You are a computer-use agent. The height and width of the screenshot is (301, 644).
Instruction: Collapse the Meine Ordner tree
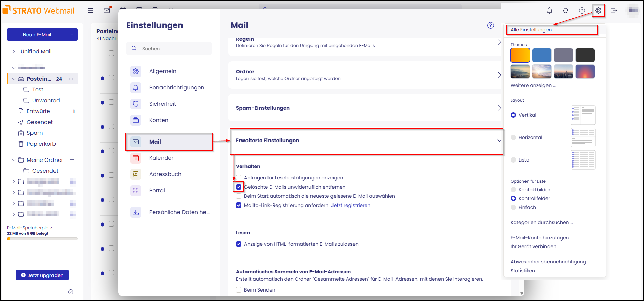14,160
